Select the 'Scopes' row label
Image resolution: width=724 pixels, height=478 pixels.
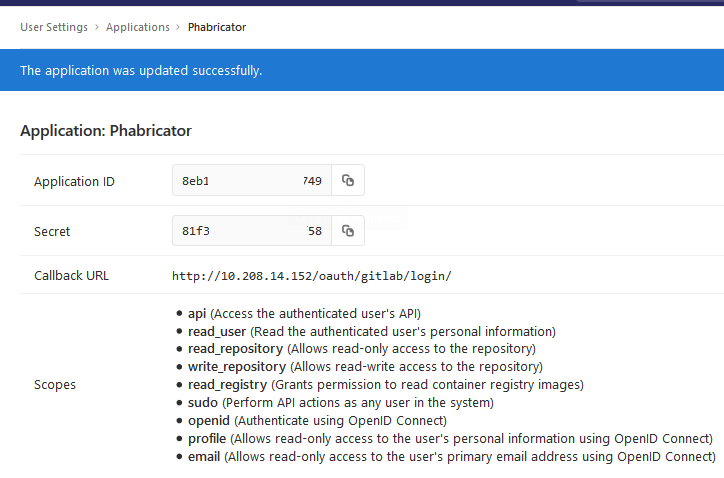55,385
